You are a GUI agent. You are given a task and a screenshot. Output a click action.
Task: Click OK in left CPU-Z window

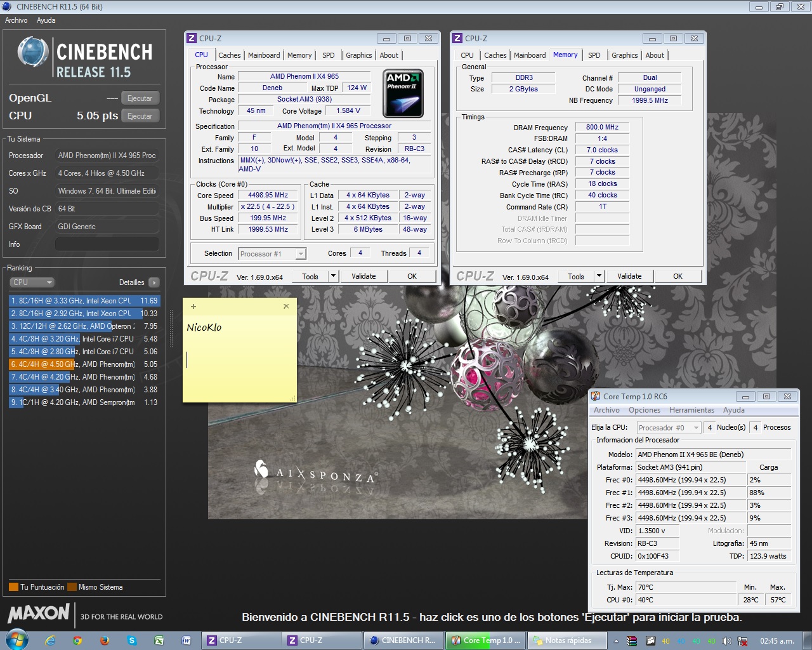[x=412, y=276]
